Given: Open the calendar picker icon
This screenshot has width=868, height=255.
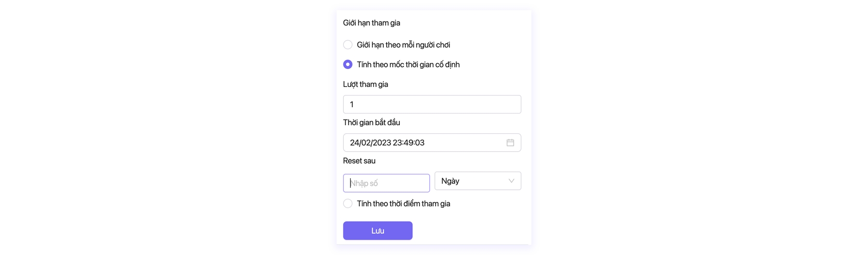Looking at the screenshot, I should (x=510, y=142).
